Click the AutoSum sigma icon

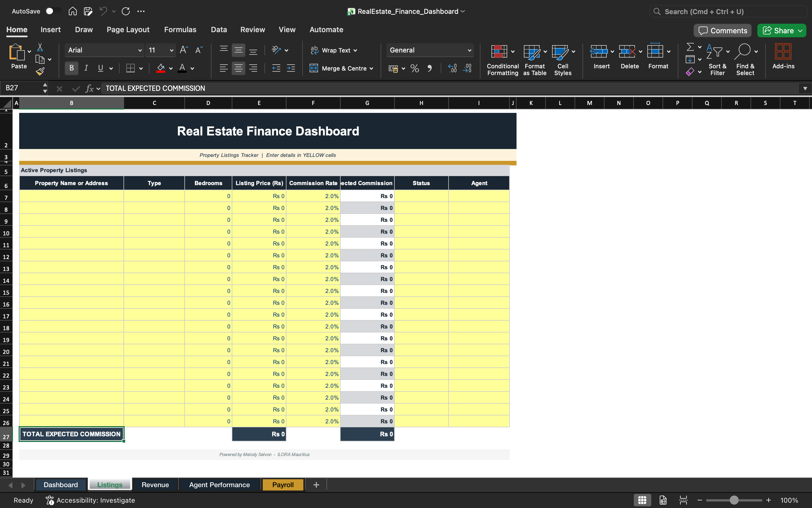(690, 47)
